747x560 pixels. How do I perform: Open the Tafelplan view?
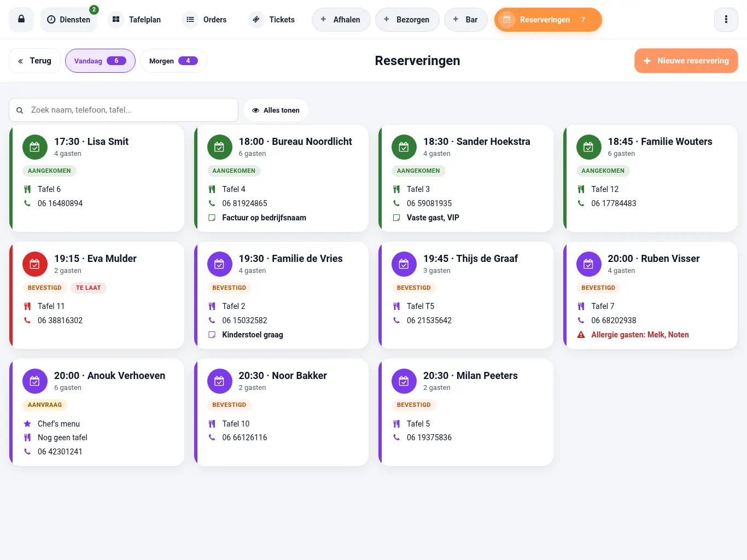(x=136, y=20)
